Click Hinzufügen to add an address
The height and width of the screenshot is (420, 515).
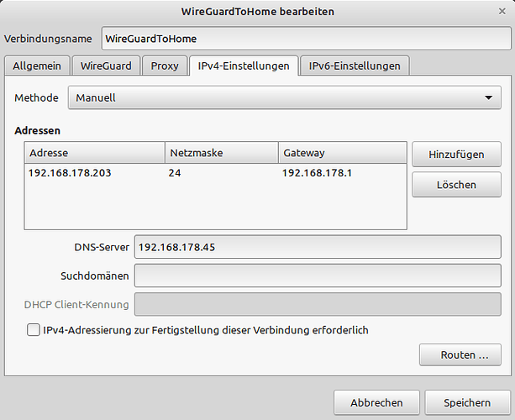pos(456,155)
